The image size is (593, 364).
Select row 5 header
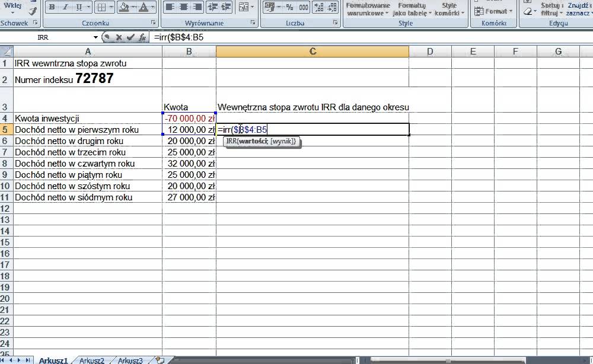[x=7, y=130]
